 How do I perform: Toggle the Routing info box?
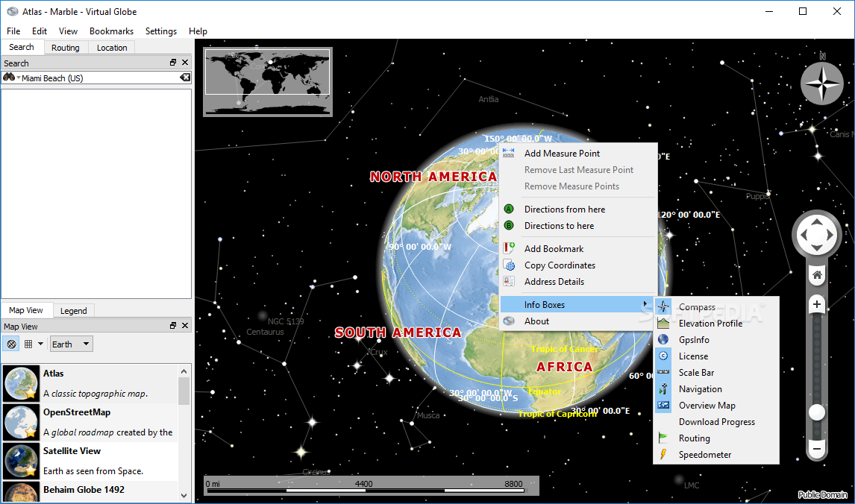point(716,438)
